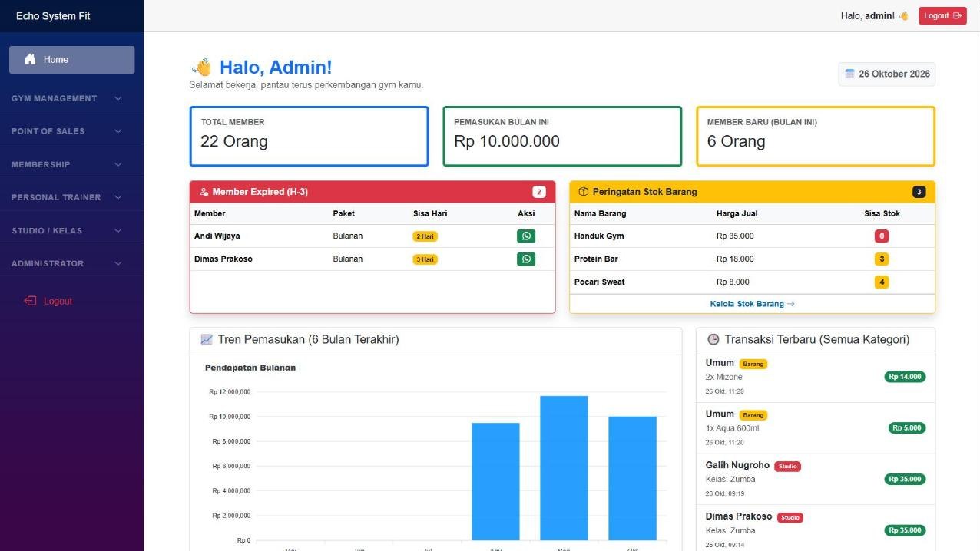
Task: Click the Home house icon in sidebar
Action: point(30,59)
